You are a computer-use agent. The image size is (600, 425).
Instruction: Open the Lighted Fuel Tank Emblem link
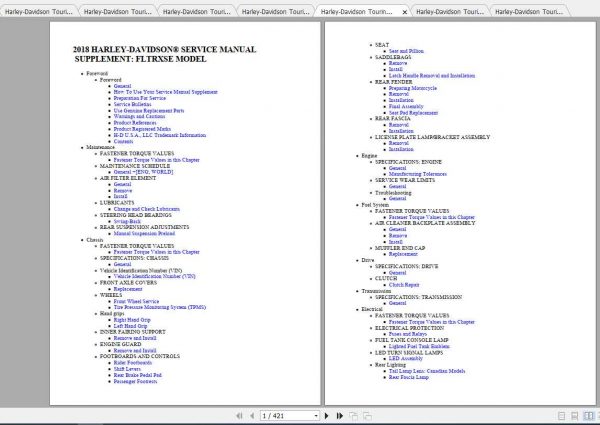(x=419, y=346)
